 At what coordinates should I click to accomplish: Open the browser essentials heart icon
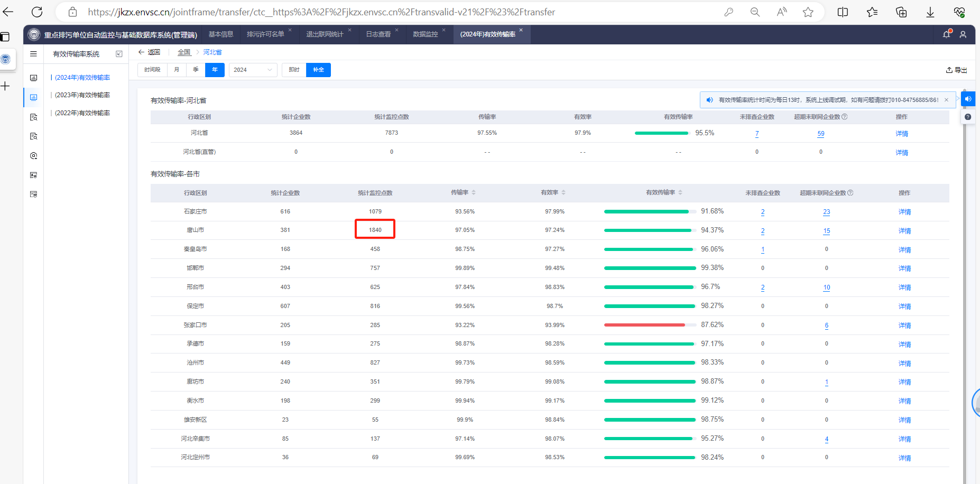click(959, 12)
